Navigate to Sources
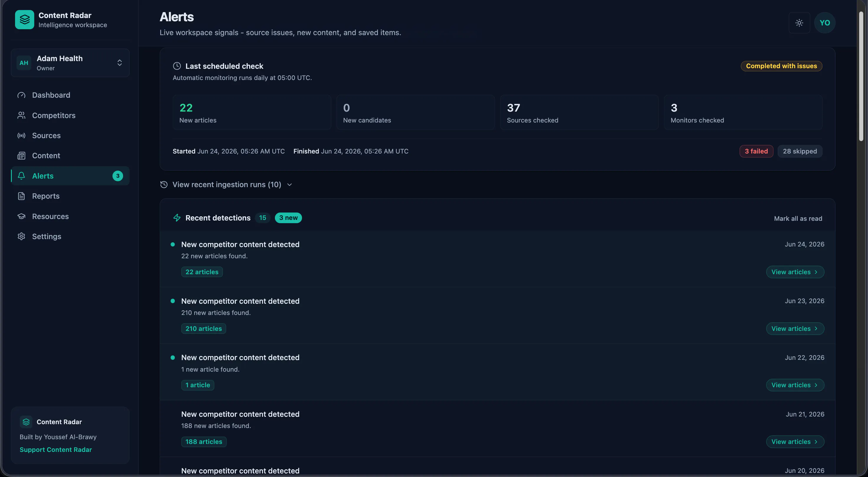Screen dimensions: 868x477 (x=70, y=135)
